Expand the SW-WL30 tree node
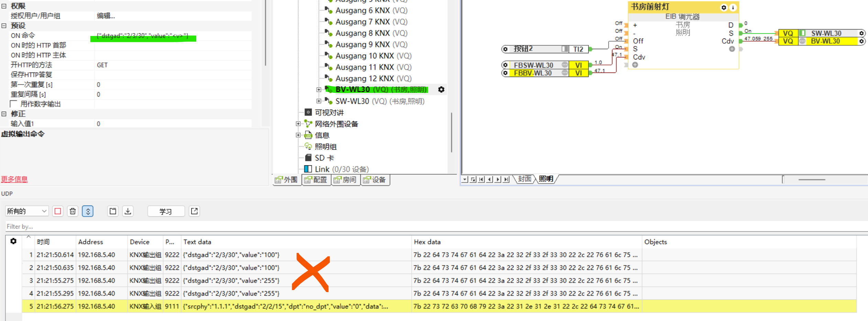Screen dimensions: 868x321 (x=319, y=101)
